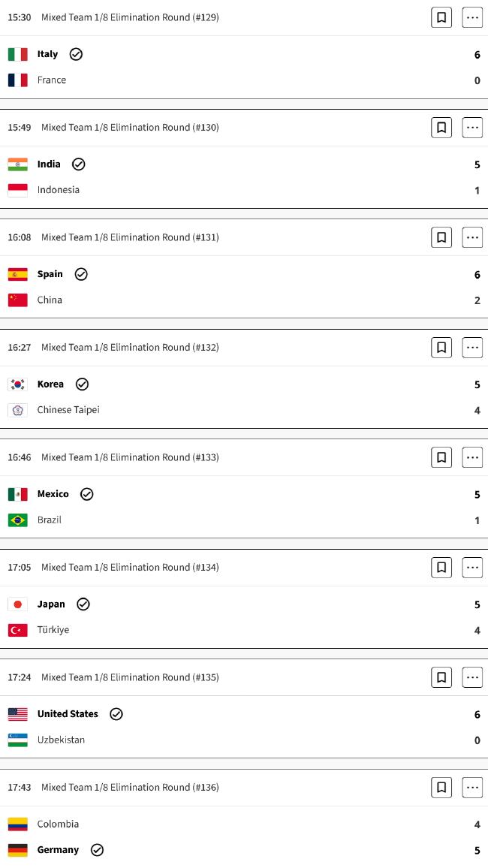Click the Mexico flag thumbnail
The height and width of the screenshot is (868, 488).
pos(18,494)
